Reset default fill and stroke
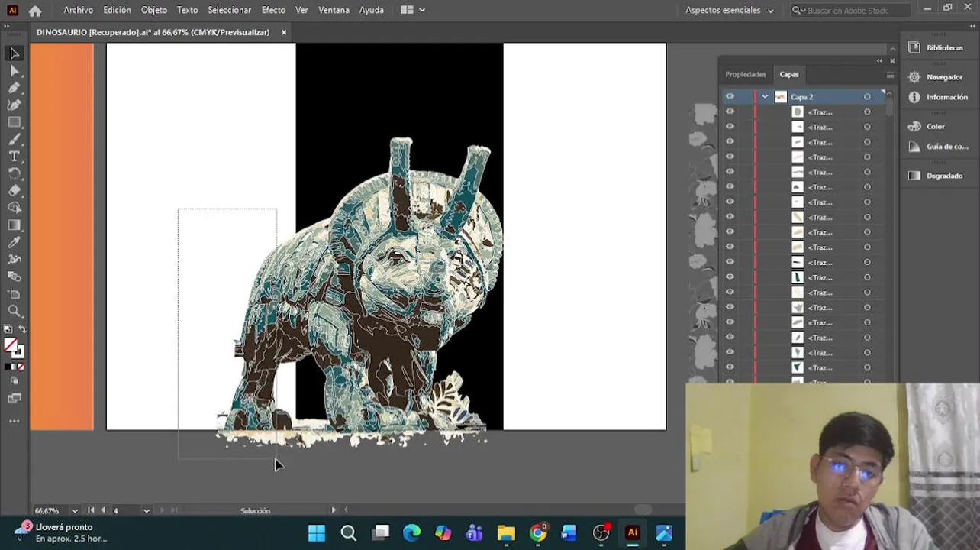 [x=8, y=329]
